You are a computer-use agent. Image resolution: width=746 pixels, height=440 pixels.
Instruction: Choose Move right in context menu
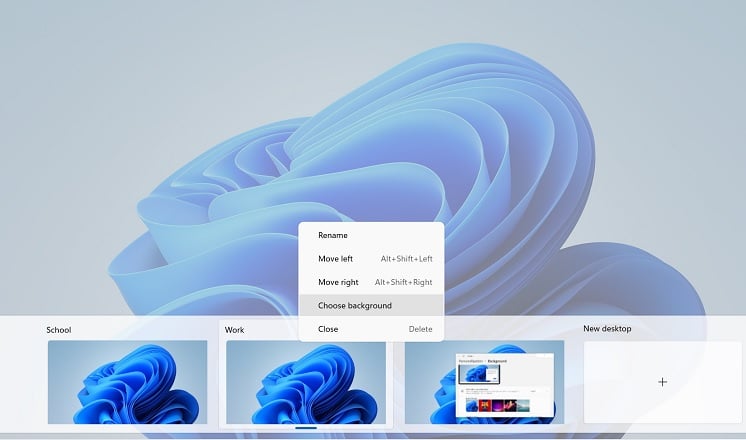point(371,282)
